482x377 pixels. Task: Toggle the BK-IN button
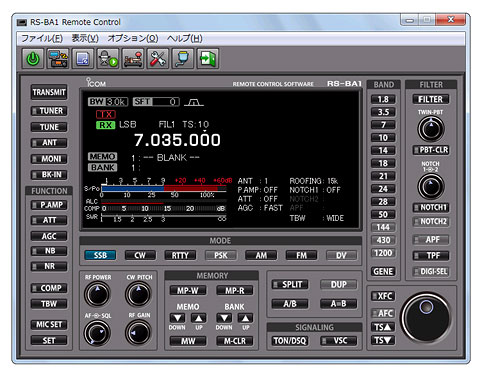tap(49, 175)
